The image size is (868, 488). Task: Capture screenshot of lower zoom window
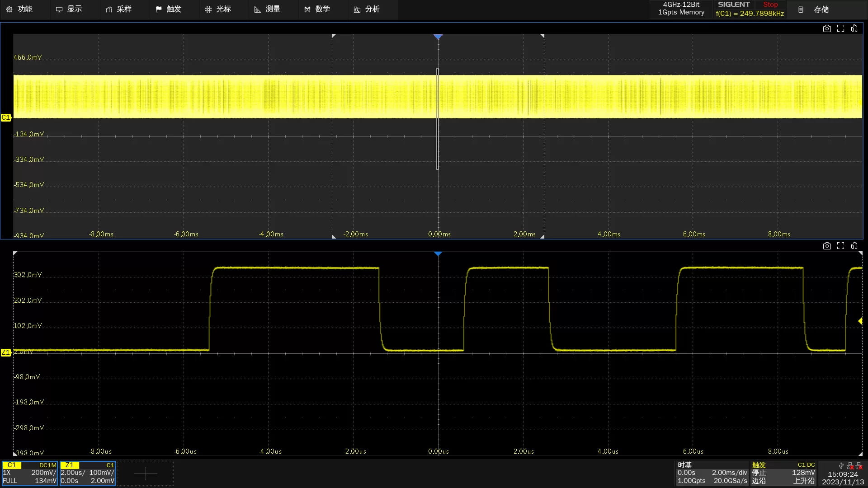827,246
